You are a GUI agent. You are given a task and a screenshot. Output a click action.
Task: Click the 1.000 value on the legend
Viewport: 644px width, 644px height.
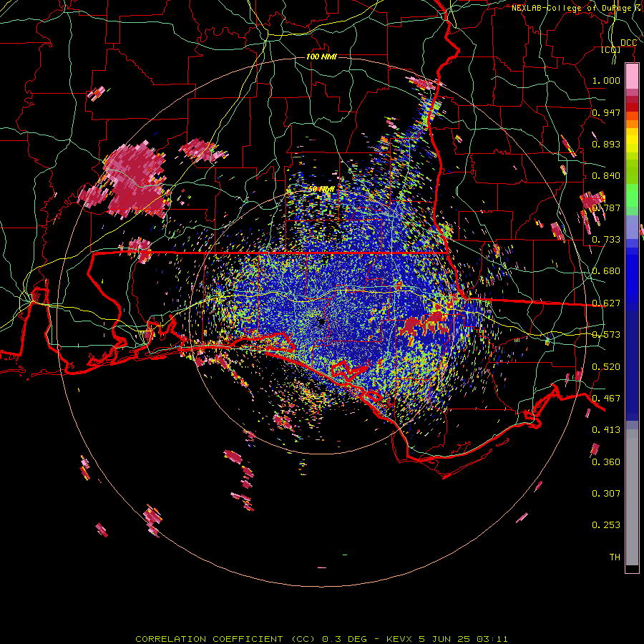pyautogui.click(x=606, y=80)
